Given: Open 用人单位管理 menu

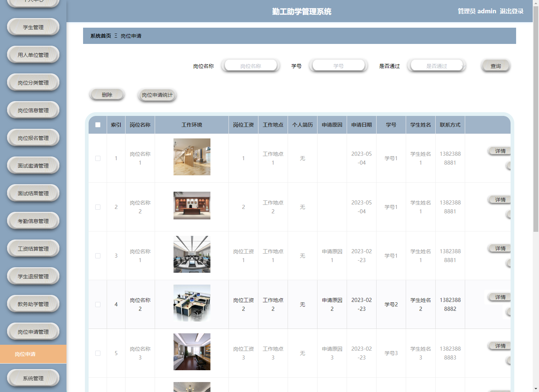Looking at the screenshot, I should tap(33, 55).
